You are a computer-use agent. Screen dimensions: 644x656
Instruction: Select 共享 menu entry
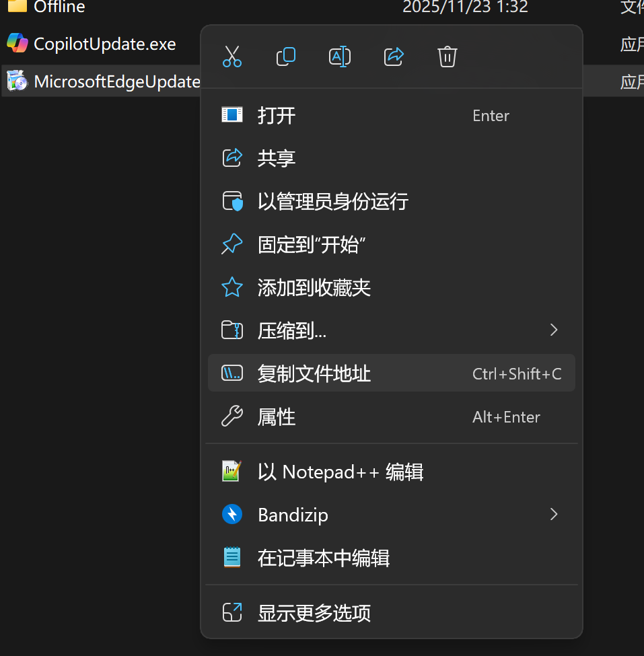[277, 159]
